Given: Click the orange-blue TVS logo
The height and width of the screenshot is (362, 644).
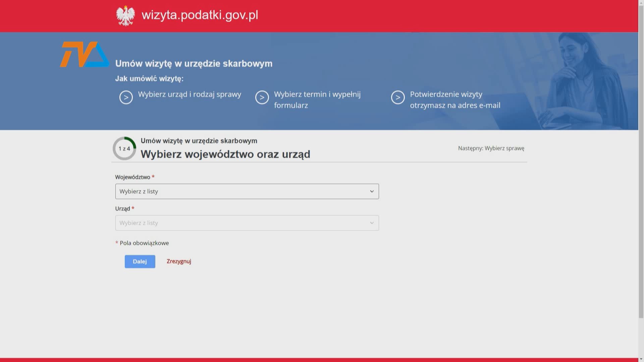Looking at the screenshot, I should [x=84, y=54].
